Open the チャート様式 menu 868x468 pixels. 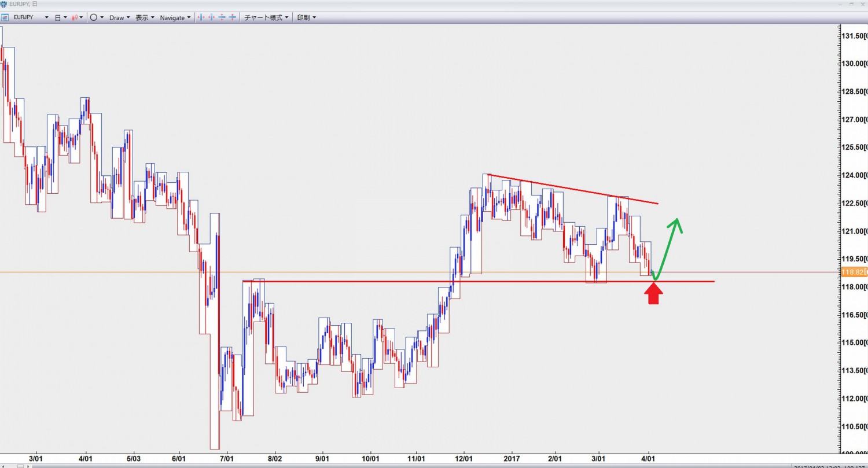[x=266, y=17]
